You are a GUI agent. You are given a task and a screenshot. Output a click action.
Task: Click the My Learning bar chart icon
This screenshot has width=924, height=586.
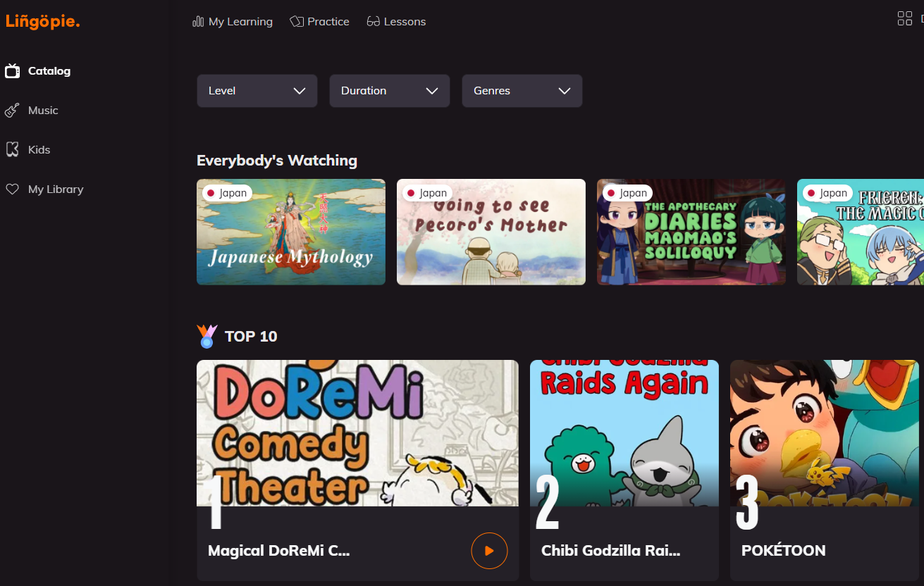(198, 22)
